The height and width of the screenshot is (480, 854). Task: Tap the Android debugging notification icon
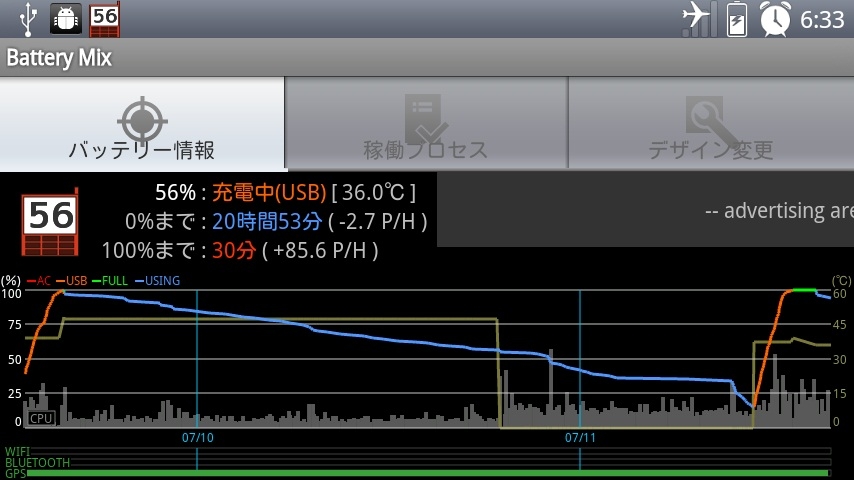(66, 19)
